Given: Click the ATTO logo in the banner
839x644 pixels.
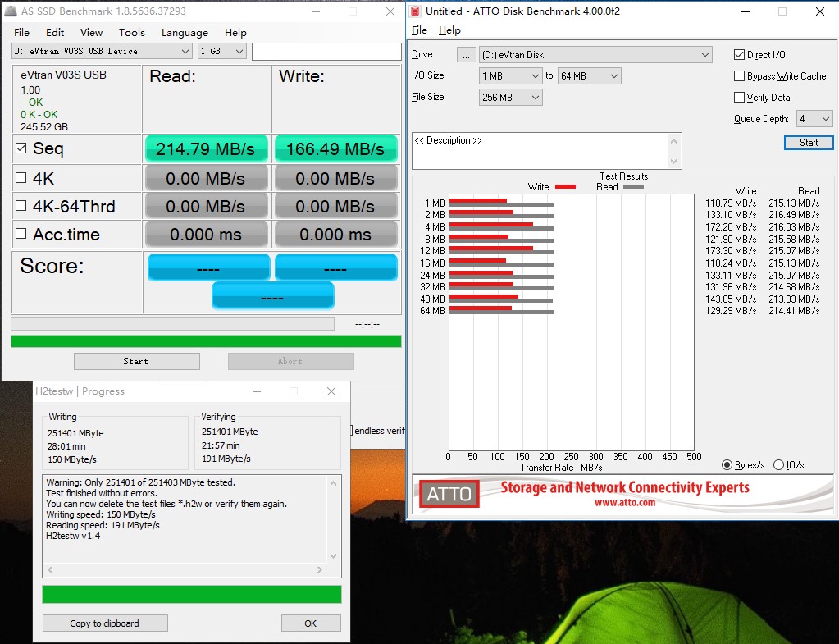Looking at the screenshot, I should click(449, 494).
